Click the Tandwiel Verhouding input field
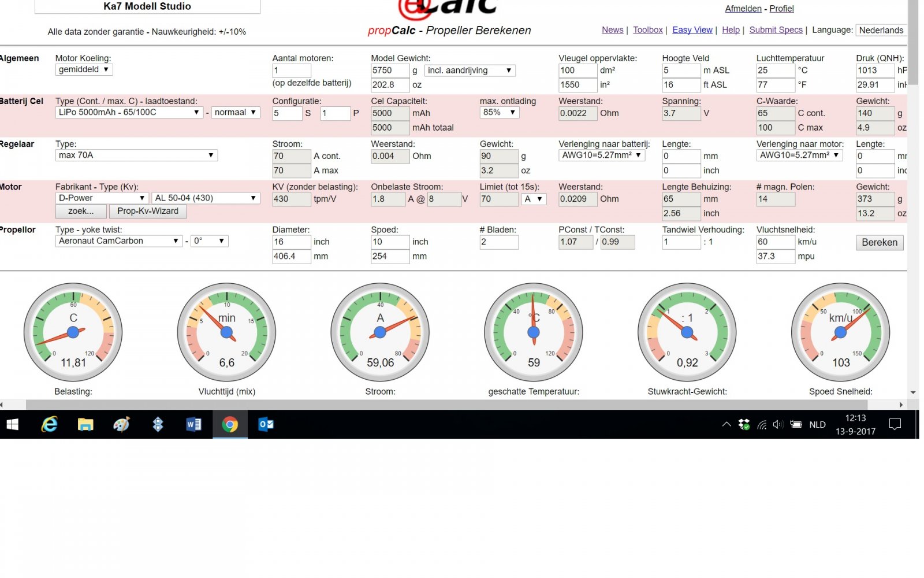 tap(681, 242)
